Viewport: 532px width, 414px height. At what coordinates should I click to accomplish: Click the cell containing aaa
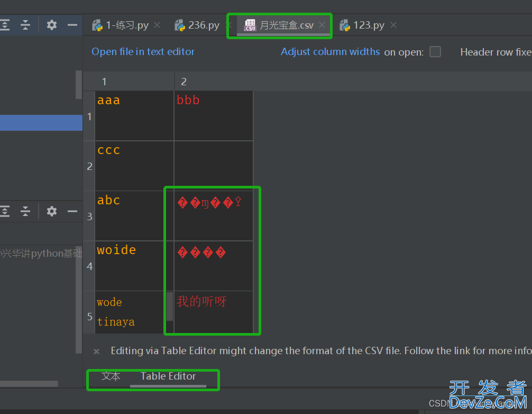pyautogui.click(x=134, y=116)
